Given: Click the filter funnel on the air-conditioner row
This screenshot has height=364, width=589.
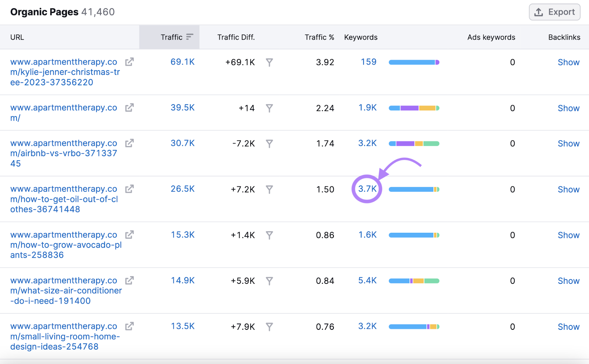Looking at the screenshot, I should 270,281.
